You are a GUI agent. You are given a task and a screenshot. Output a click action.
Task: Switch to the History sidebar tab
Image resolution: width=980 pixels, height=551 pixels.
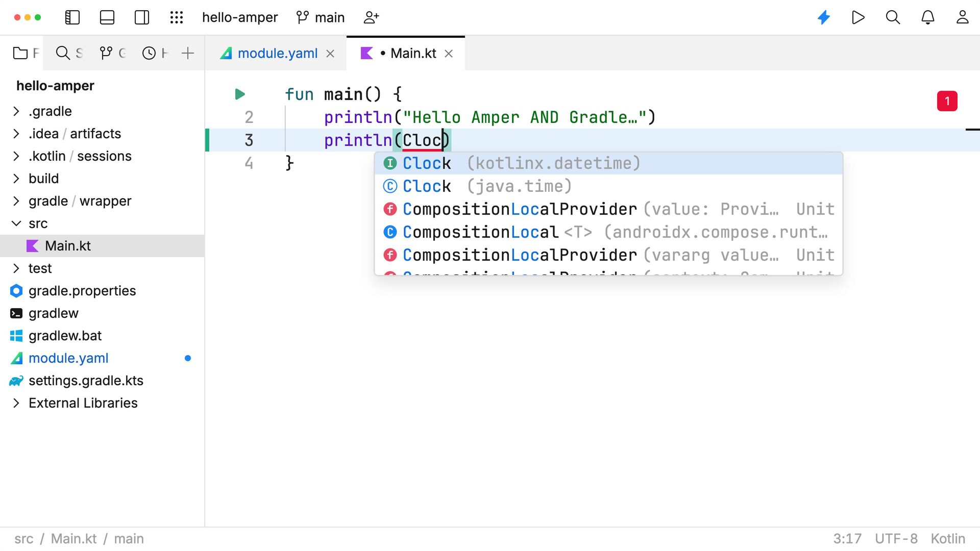(x=155, y=53)
